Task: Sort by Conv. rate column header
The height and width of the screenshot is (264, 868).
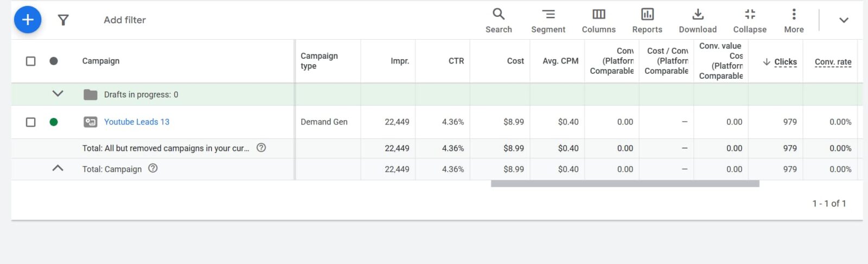Action: 833,62
